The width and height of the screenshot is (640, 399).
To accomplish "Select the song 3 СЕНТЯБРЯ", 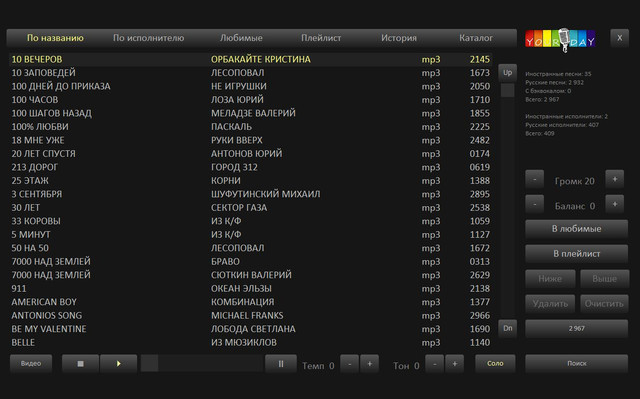I will pyautogui.click(x=250, y=194).
